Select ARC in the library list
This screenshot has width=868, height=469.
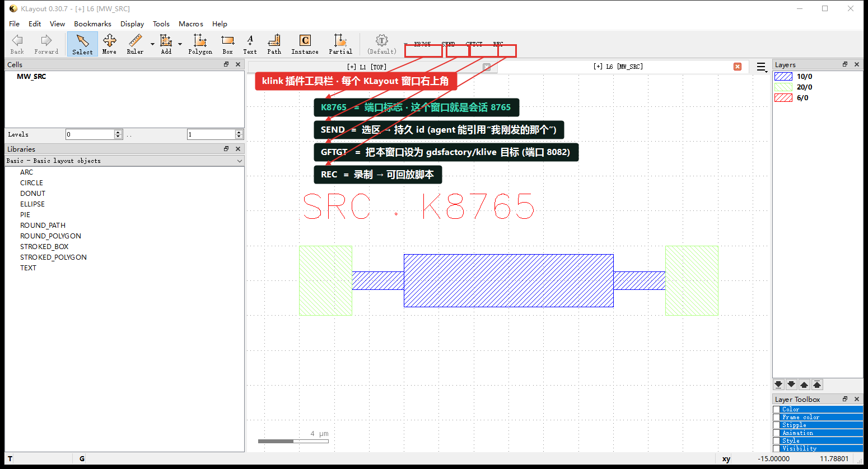click(26, 172)
